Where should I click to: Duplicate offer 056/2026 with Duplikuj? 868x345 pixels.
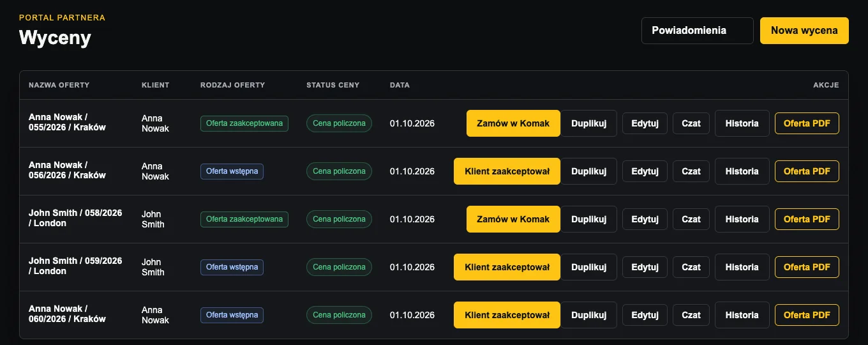click(x=588, y=171)
